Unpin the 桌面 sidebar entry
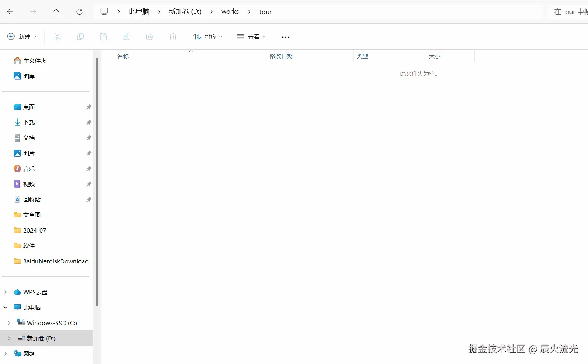 point(88,107)
